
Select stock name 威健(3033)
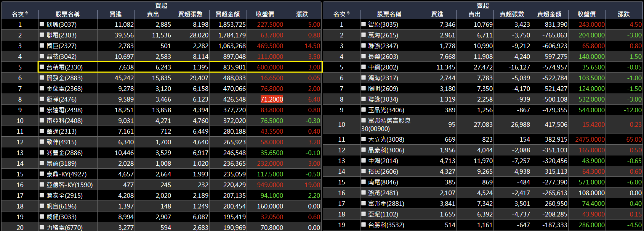(x=61, y=217)
